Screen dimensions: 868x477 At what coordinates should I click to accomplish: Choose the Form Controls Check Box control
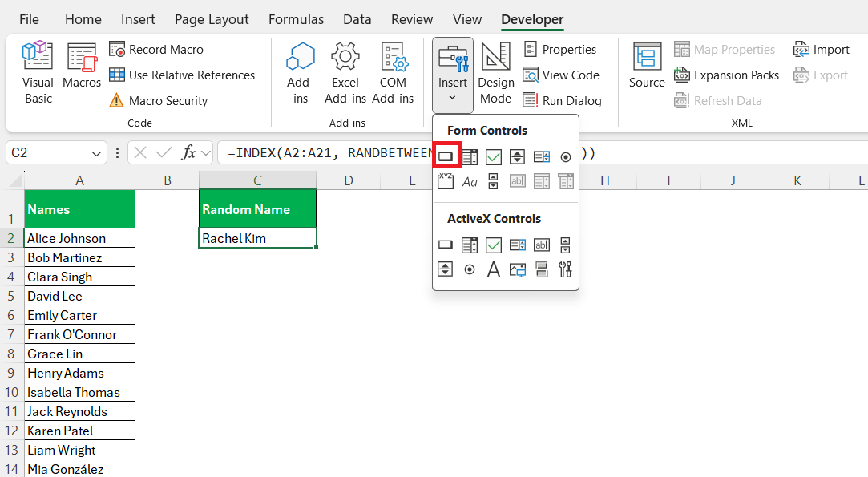pyautogui.click(x=493, y=157)
